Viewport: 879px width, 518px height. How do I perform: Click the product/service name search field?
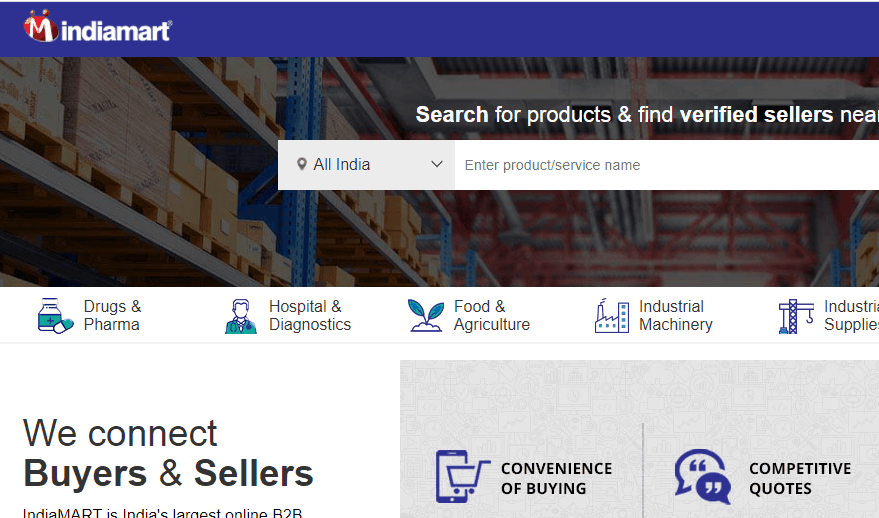tap(667, 165)
